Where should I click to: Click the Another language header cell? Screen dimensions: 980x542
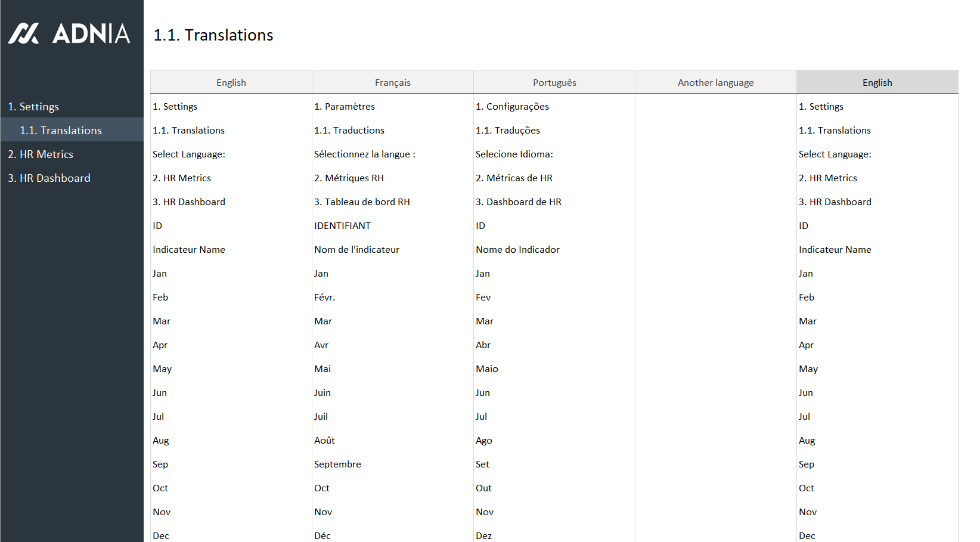click(715, 83)
